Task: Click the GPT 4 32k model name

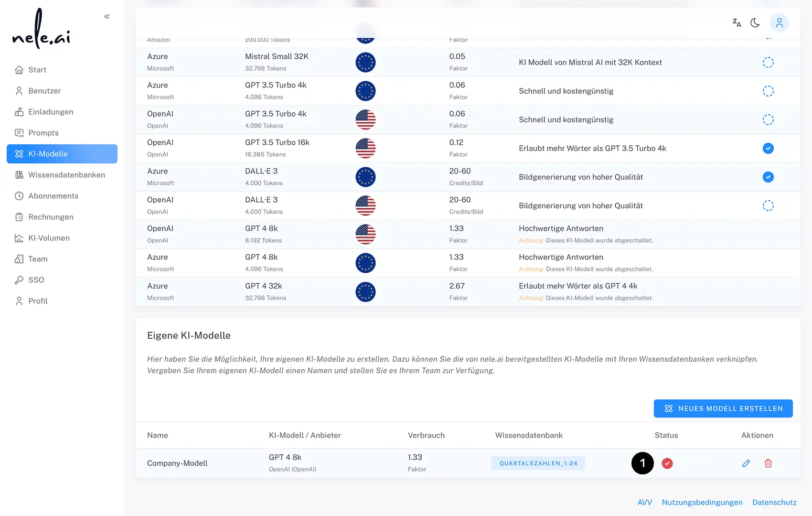Action: [x=264, y=286]
